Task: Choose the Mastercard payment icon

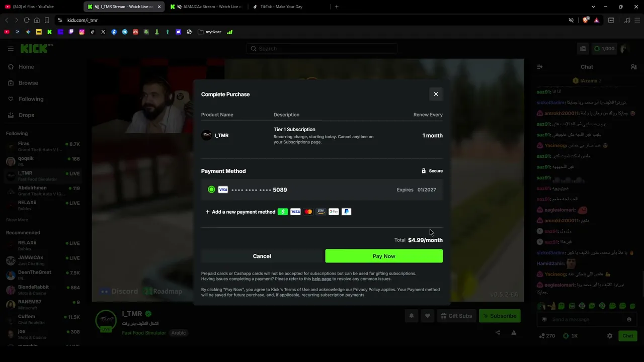Action: [308, 212]
